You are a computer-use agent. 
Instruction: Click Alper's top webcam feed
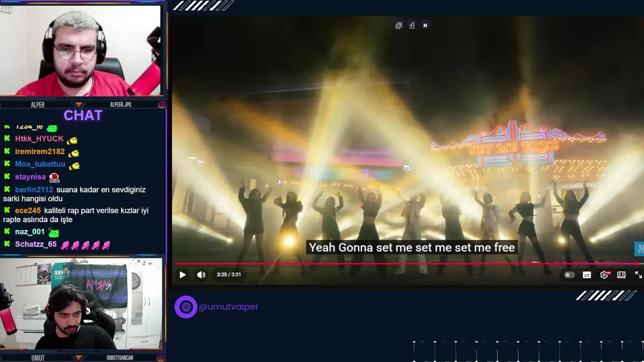click(x=80, y=50)
